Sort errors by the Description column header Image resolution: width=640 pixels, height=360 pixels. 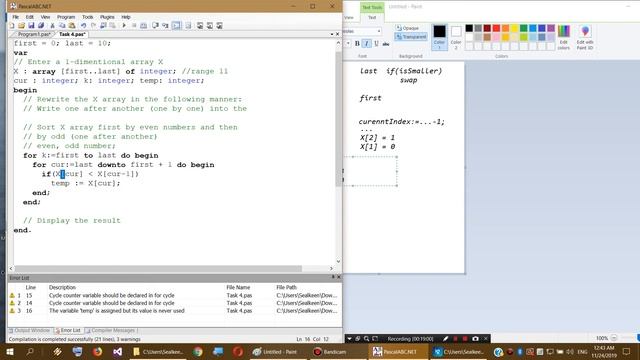coord(62,287)
